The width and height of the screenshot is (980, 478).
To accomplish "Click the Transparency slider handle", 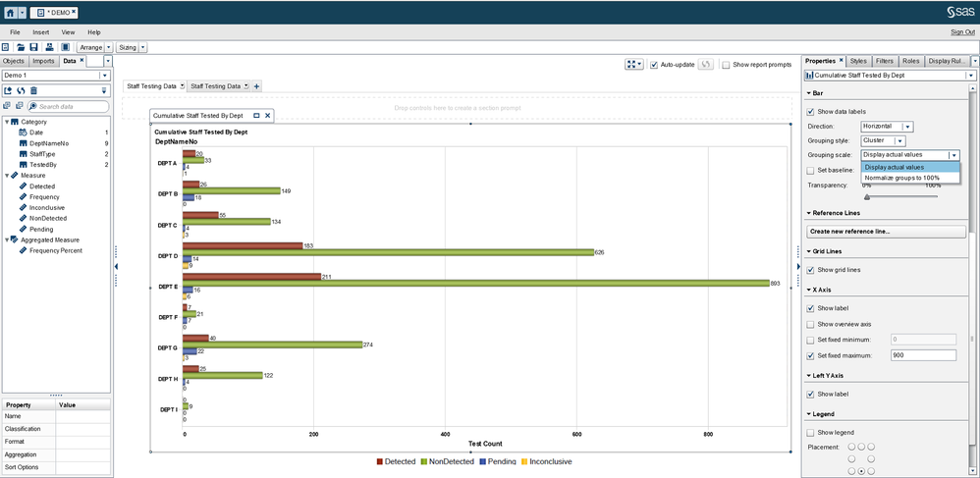I will pyautogui.click(x=866, y=197).
